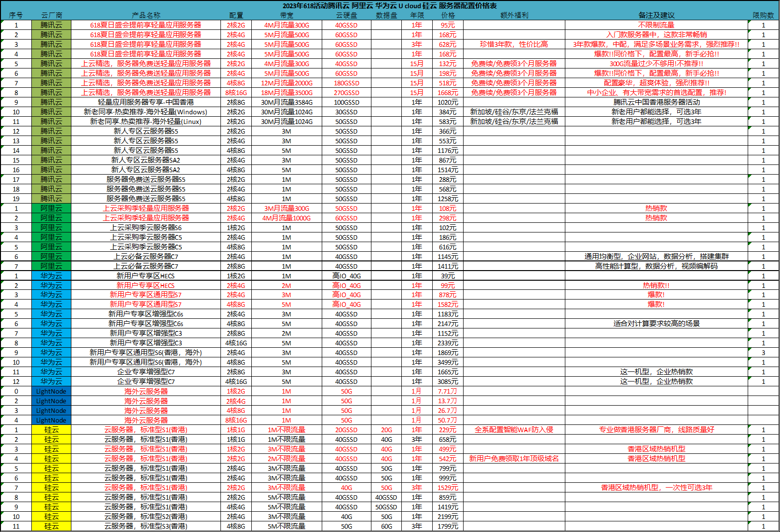Select the 1020元 price cell
This screenshot has height=532, width=780.
point(448,102)
